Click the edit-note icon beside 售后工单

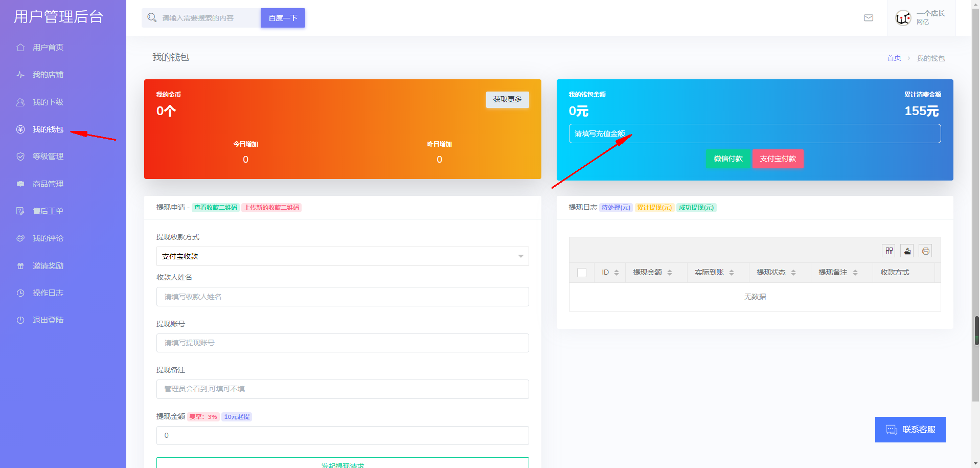pyautogui.click(x=20, y=211)
